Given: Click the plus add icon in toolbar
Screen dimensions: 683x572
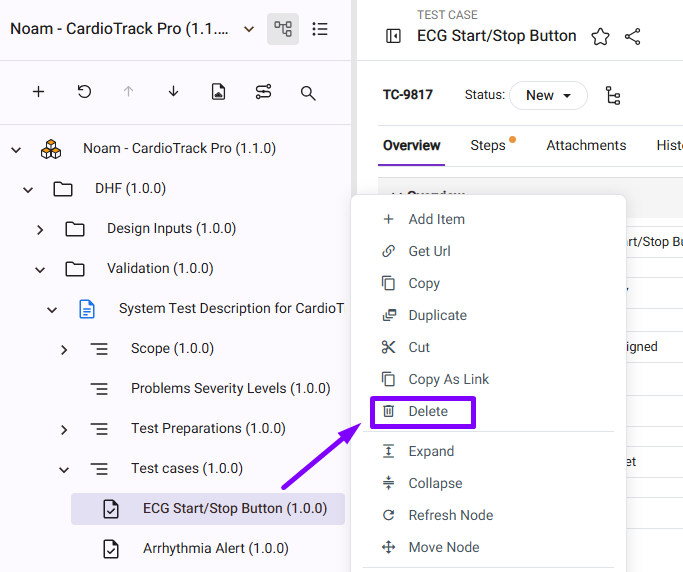Looking at the screenshot, I should point(38,92).
